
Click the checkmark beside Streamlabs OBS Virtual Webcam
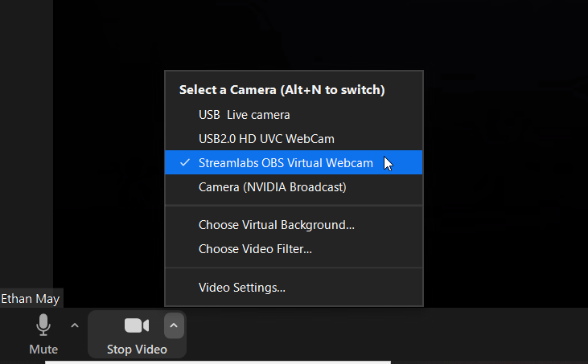(184, 163)
